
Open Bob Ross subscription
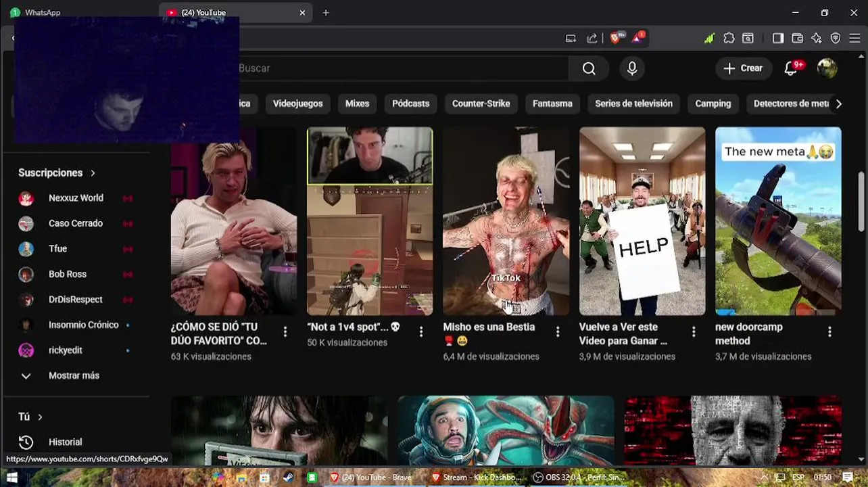[68, 274]
